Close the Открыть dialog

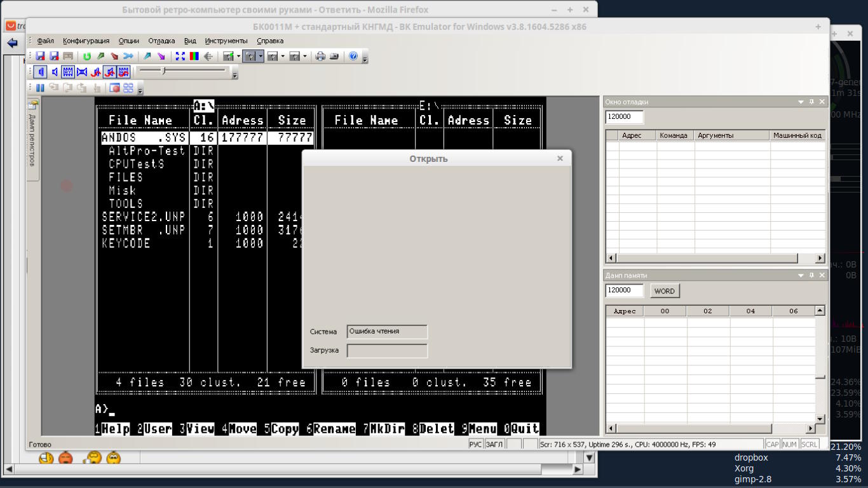tap(560, 158)
